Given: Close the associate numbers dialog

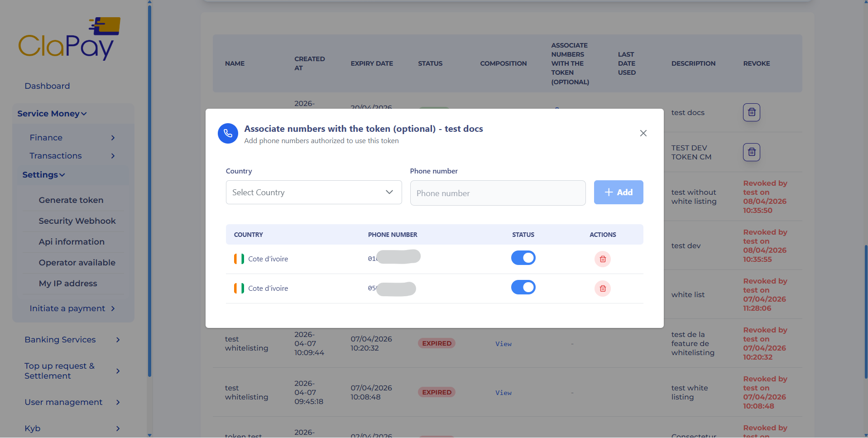Looking at the screenshot, I should click(x=643, y=133).
